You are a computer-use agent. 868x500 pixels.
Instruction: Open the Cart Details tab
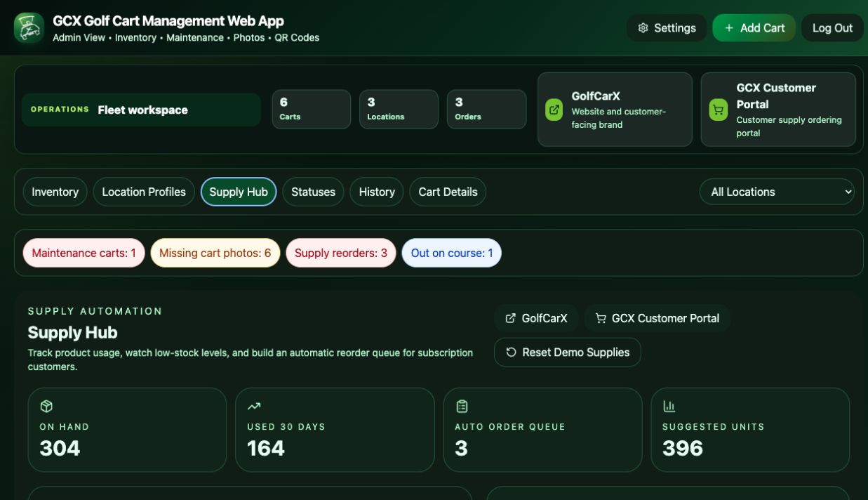(448, 192)
